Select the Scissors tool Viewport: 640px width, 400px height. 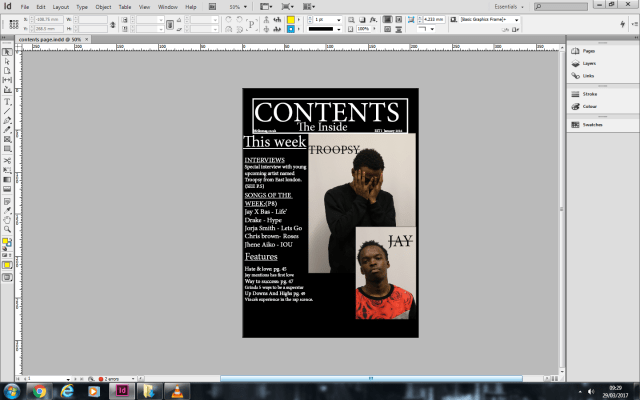(7, 160)
